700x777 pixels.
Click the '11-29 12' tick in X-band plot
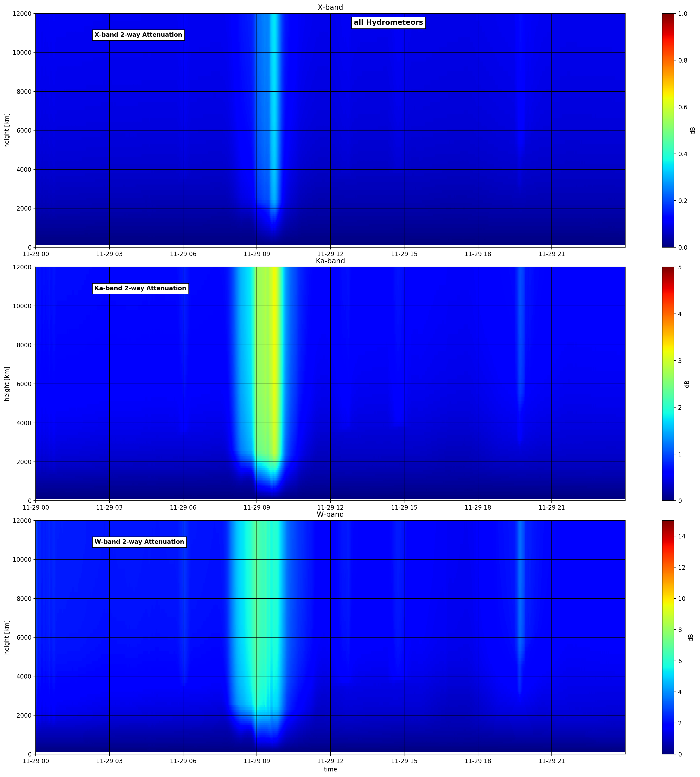330,254
